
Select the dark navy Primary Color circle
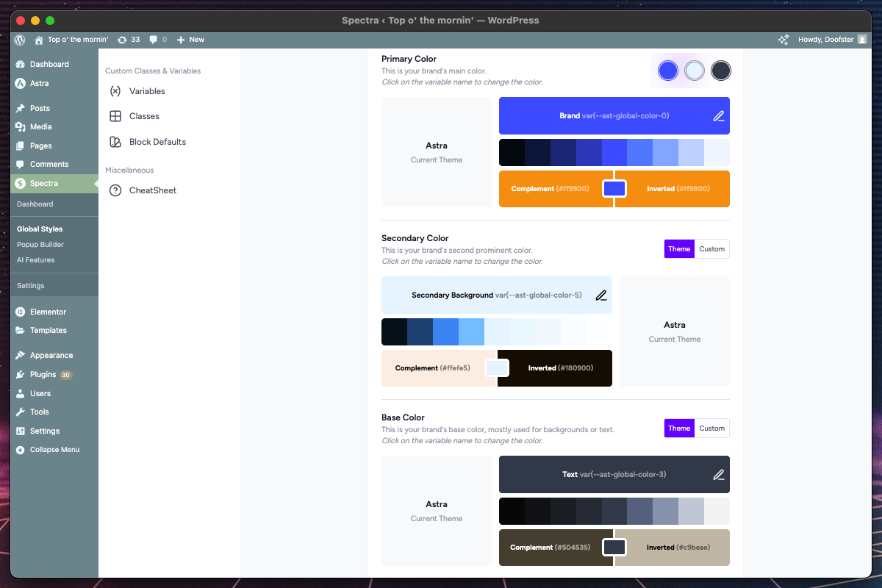[x=721, y=71]
